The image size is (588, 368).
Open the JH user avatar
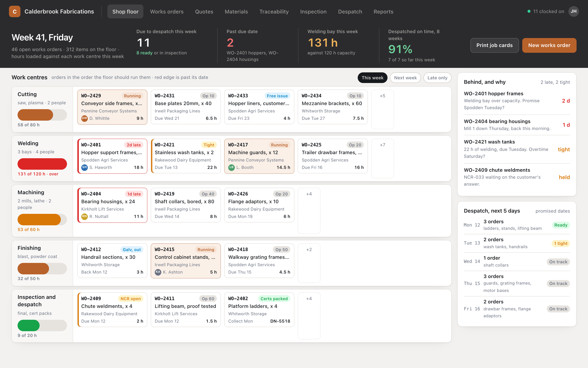coord(574,11)
